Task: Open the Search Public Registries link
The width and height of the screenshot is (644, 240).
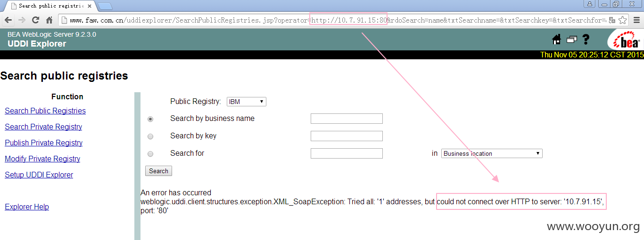Action: [45, 111]
